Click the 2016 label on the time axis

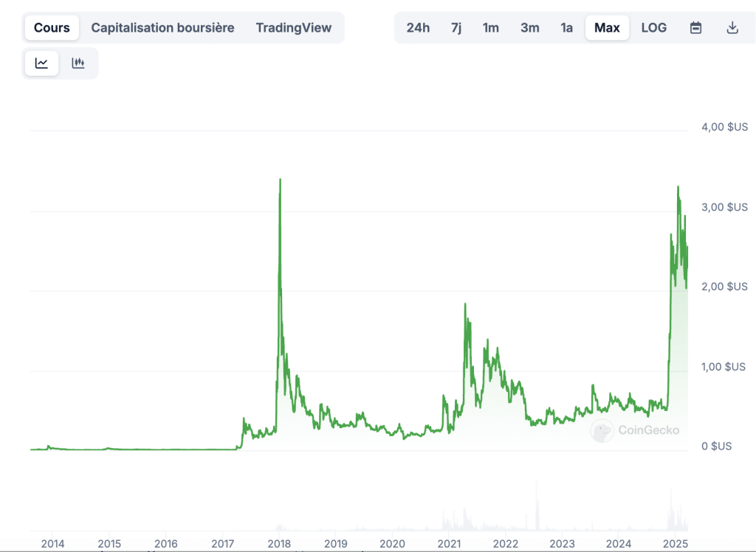coord(166,544)
